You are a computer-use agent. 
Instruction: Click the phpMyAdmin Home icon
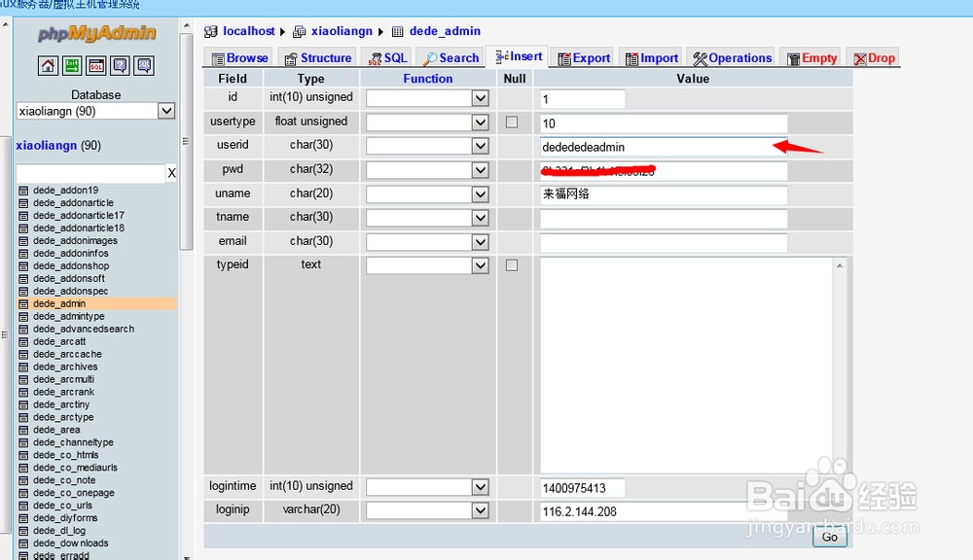[48, 65]
